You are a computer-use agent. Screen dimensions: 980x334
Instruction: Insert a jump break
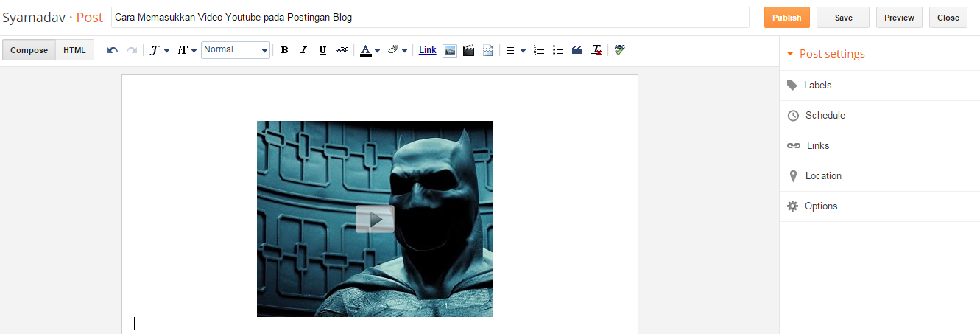point(487,50)
